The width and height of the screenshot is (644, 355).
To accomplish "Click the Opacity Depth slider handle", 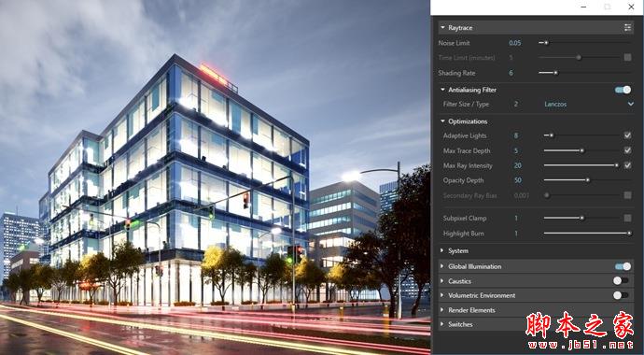I will (588, 180).
